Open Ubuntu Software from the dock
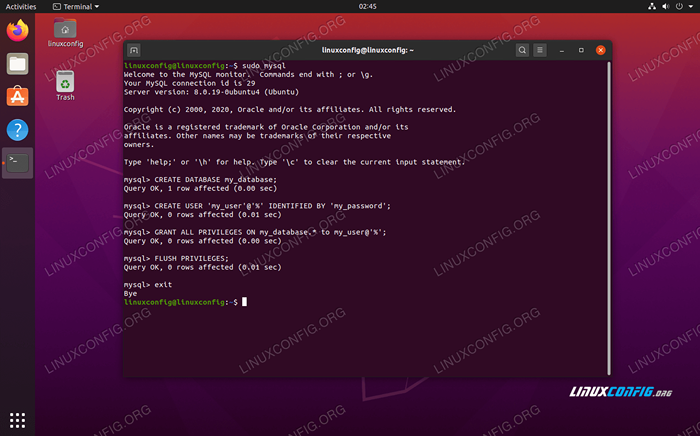Image resolution: width=700 pixels, height=436 pixels. click(x=17, y=96)
